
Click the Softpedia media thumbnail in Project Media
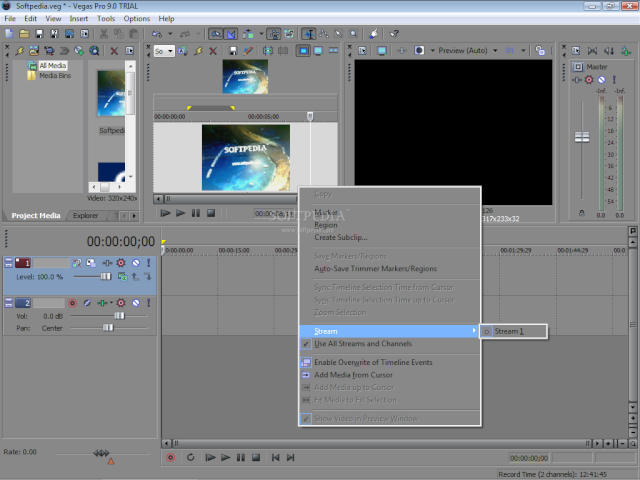[111, 93]
